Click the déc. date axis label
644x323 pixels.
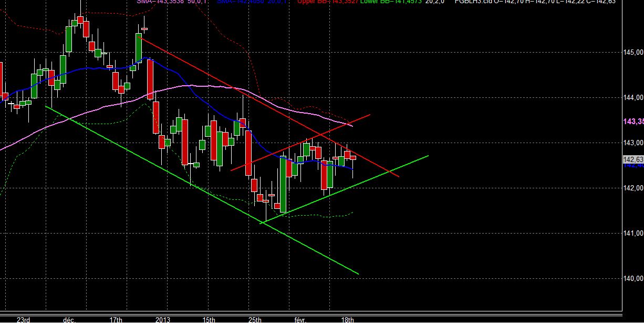click(69, 319)
